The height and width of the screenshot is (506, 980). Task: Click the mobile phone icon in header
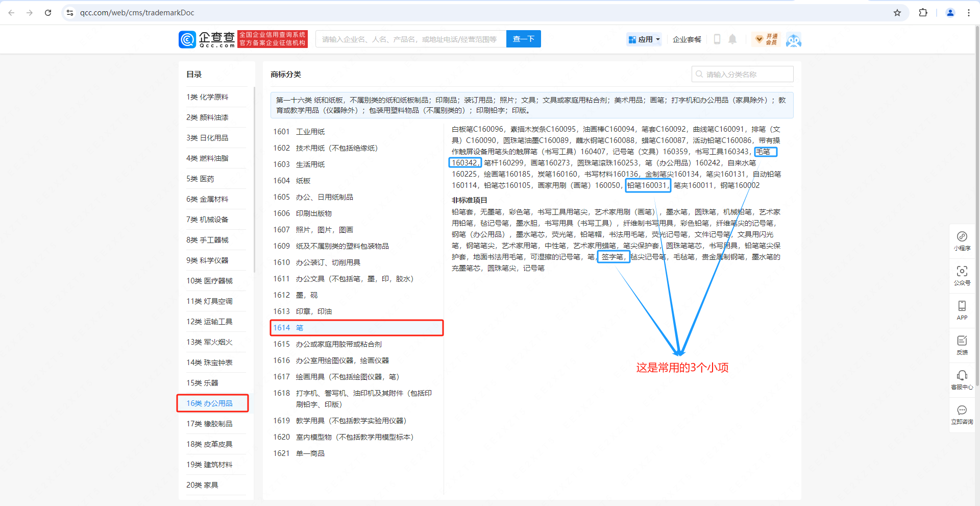tap(717, 39)
